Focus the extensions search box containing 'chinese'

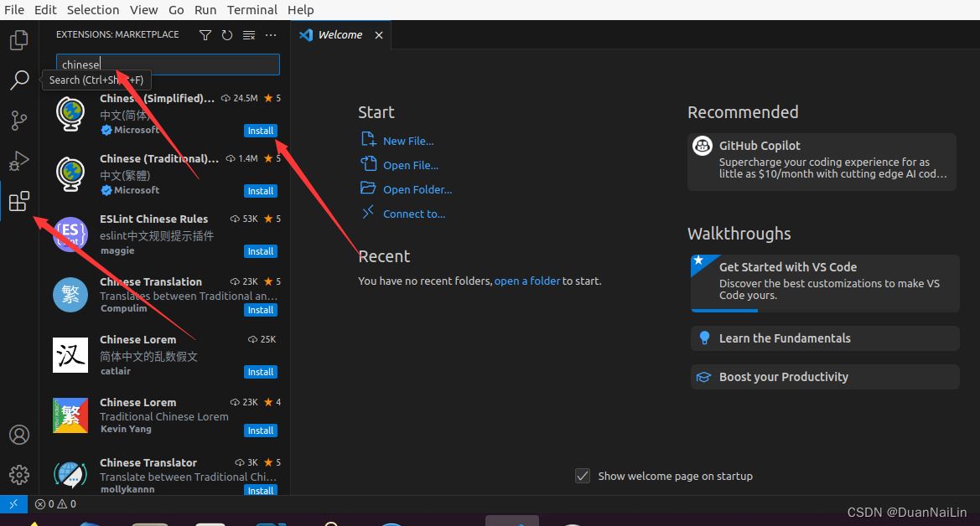click(x=168, y=64)
